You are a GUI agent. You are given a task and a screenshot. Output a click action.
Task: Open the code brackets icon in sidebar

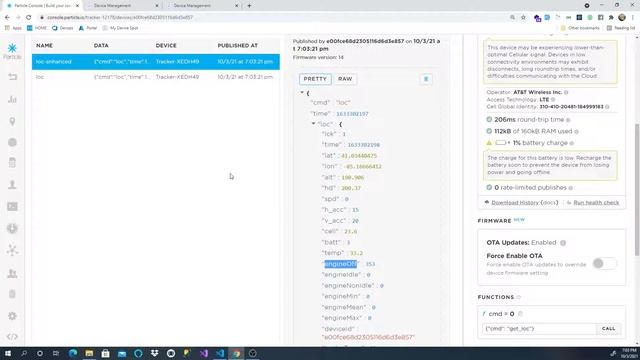tap(12, 337)
